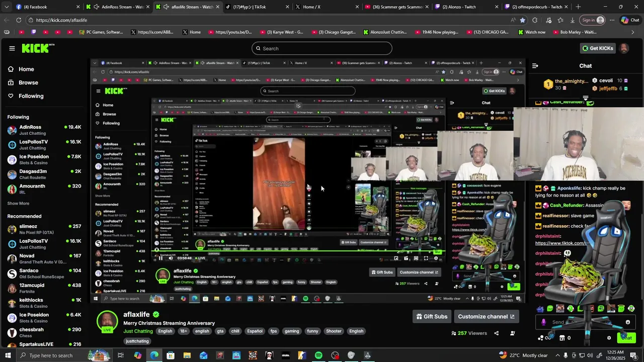This screenshot has height=362, width=644.
Task: Click the Just Chatting category link
Action: coord(138,331)
